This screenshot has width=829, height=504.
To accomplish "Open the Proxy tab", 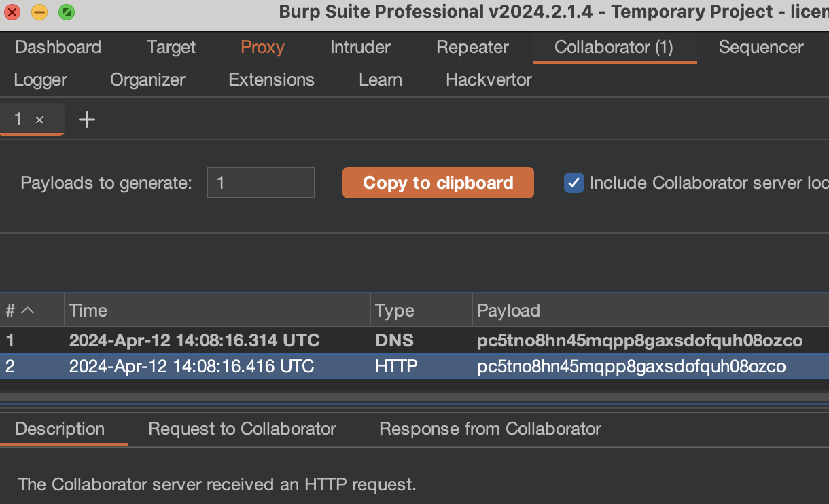I will point(262,47).
